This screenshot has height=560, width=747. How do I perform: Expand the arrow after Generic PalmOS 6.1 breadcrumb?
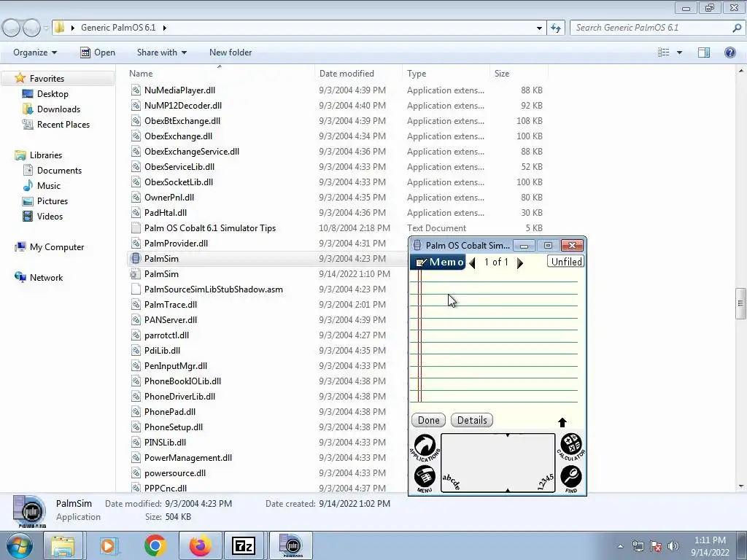[x=164, y=28]
